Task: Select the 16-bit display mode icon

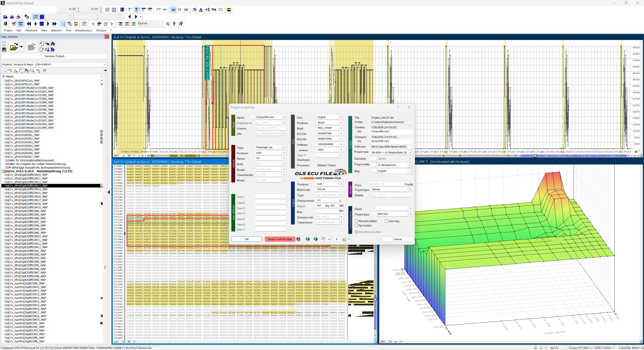Action: pyautogui.click(x=137, y=10)
